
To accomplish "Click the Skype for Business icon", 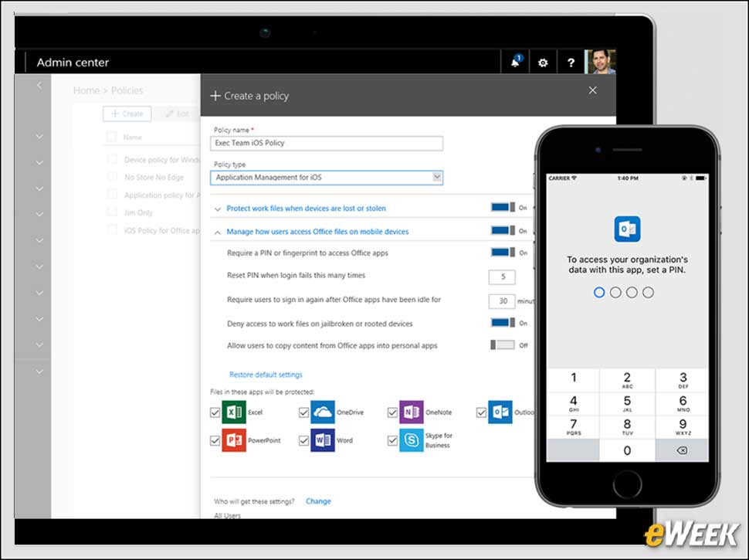I will [412, 440].
